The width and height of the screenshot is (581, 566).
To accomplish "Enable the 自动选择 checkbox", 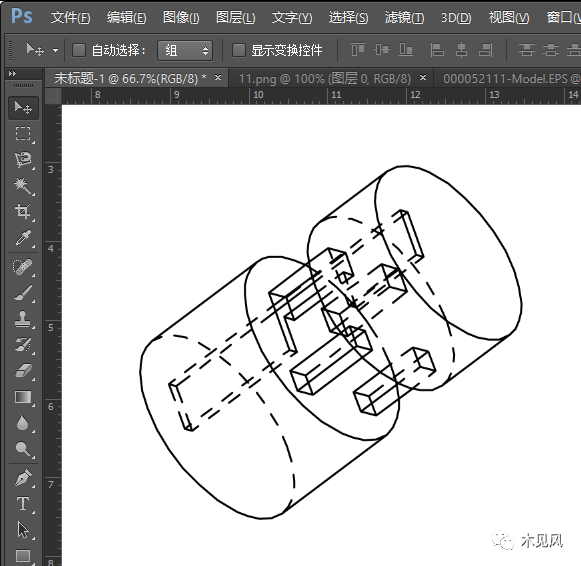I will point(79,50).
